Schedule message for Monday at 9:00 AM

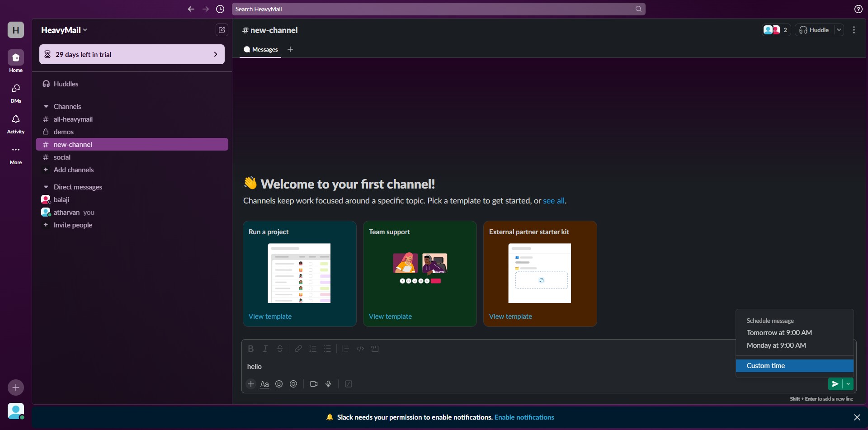(x=794, y=345)
